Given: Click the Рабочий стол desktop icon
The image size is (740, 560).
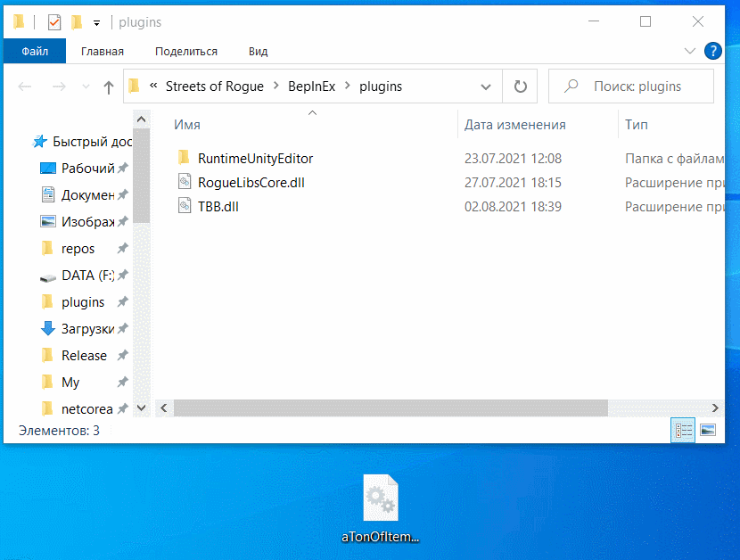Looking at the screenshot, I should [47, 168].
